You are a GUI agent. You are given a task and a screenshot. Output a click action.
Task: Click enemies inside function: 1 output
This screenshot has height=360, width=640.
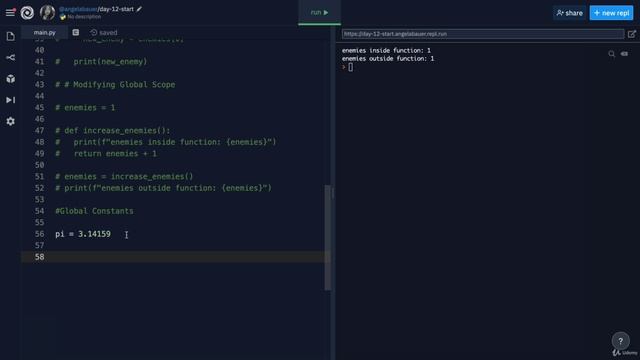[x=386, y=51]
